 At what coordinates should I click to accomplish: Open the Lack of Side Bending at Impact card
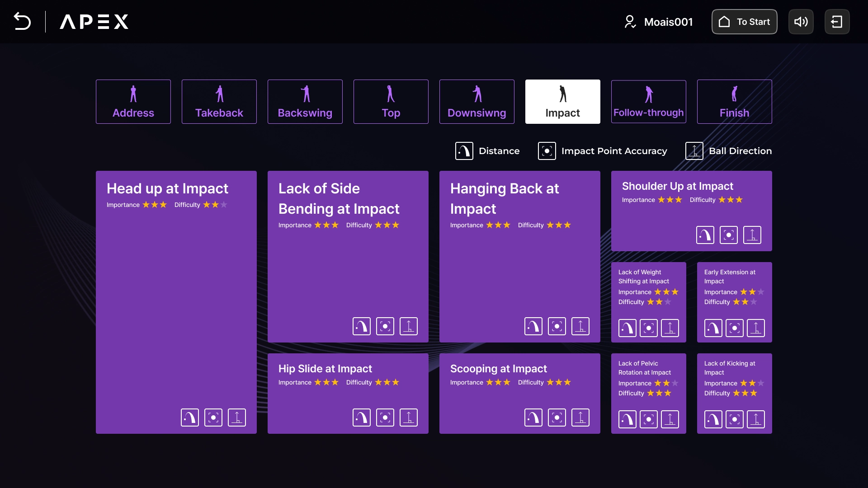(348, 271)
